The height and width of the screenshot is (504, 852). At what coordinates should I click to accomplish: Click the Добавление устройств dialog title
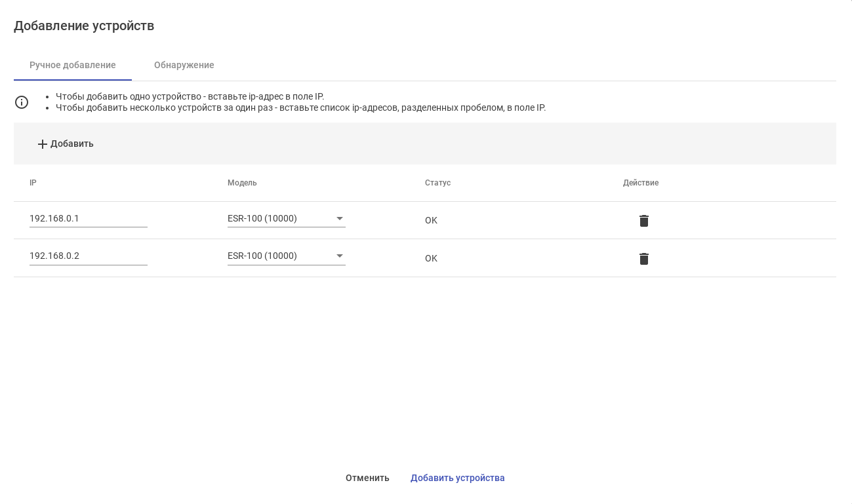84,26
